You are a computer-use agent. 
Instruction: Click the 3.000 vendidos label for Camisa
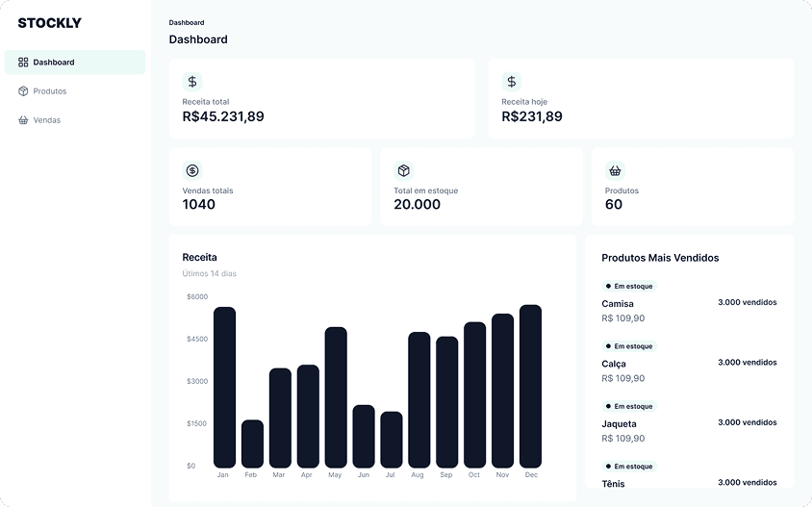pos(747,302)
